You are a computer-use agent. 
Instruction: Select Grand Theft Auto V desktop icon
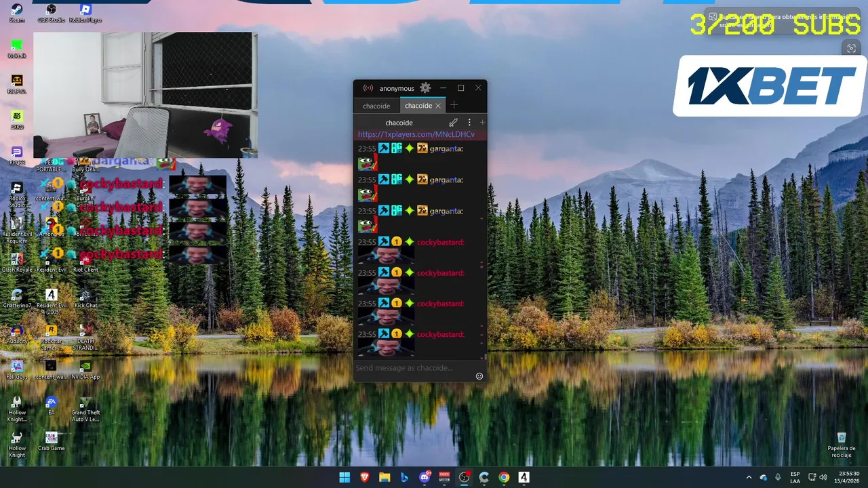(x=85, y=409)
